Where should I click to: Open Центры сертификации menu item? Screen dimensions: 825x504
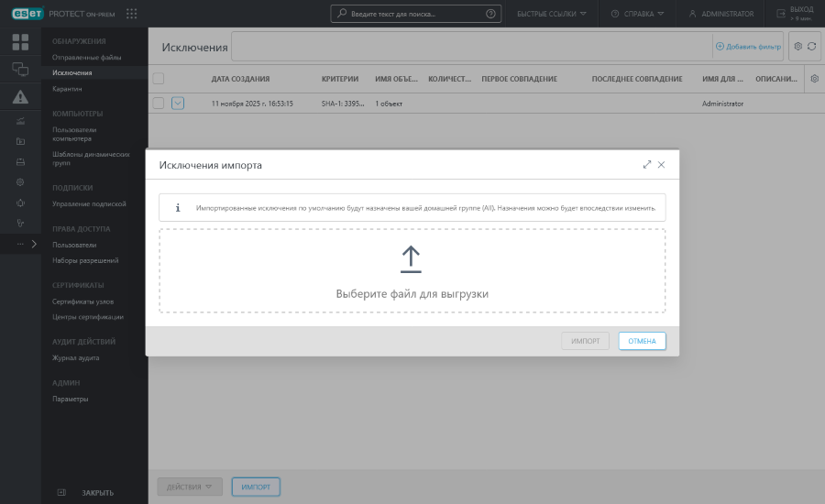tap(87, 317)
